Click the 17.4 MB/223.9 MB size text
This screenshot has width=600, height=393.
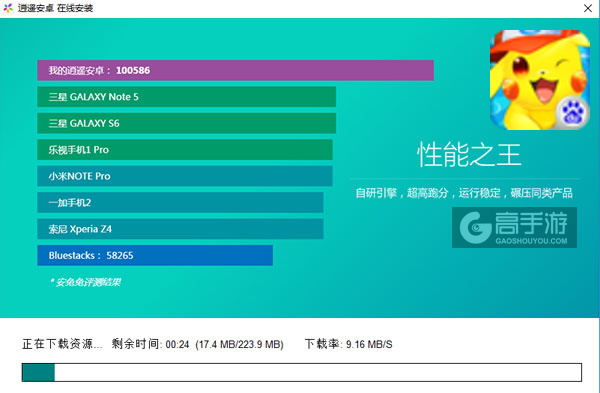(x=240, y=344)
